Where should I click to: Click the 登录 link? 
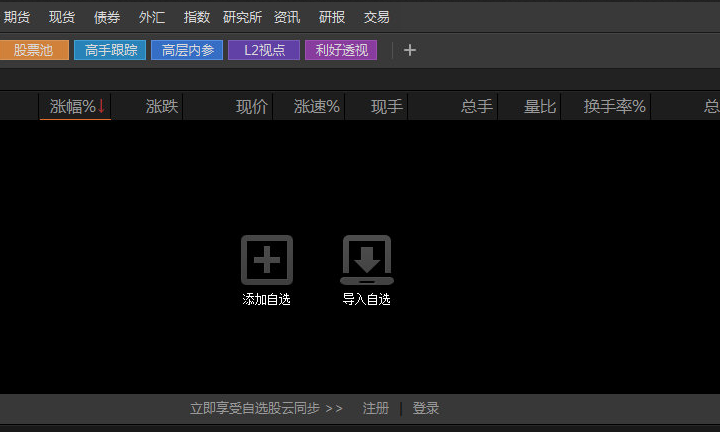[426, 408]
